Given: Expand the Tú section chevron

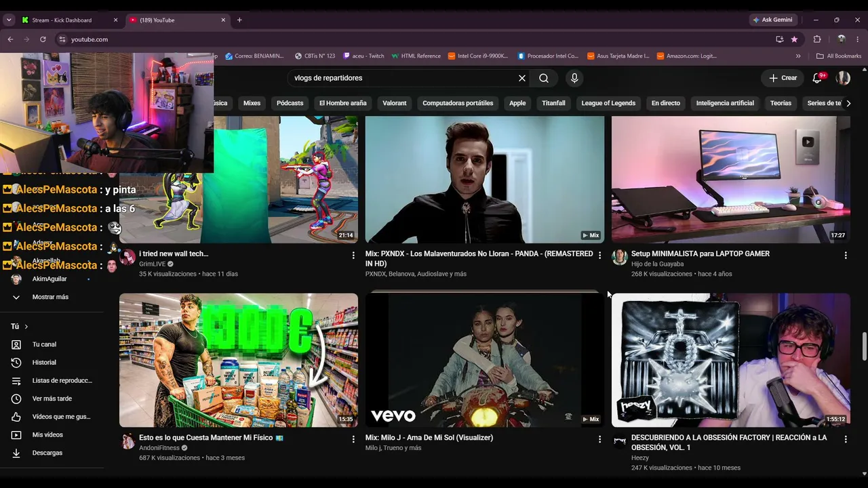Looking at the screenshot, I should 26,327.
